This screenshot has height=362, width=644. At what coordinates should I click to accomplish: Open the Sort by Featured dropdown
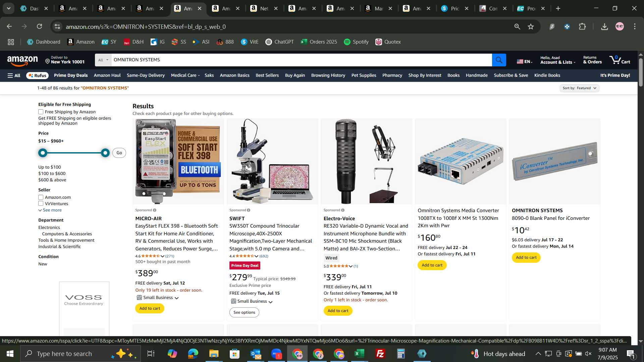pos(579,88)
